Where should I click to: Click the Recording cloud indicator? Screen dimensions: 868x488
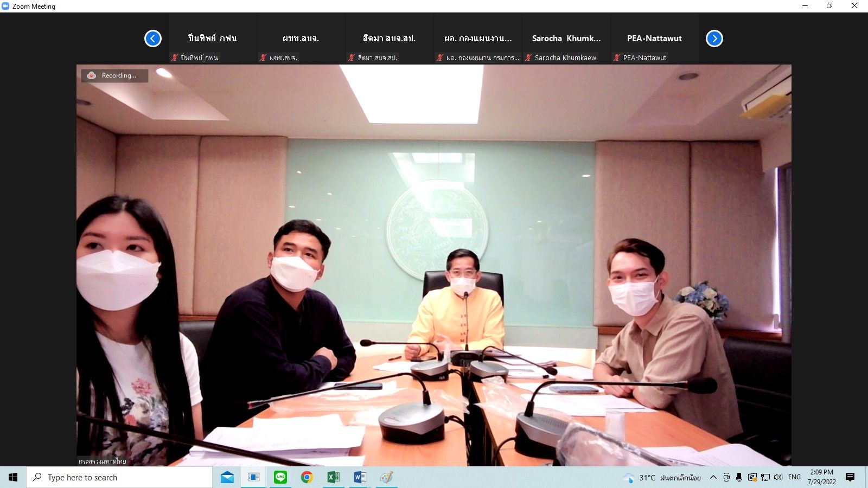[x=114, y=75]
